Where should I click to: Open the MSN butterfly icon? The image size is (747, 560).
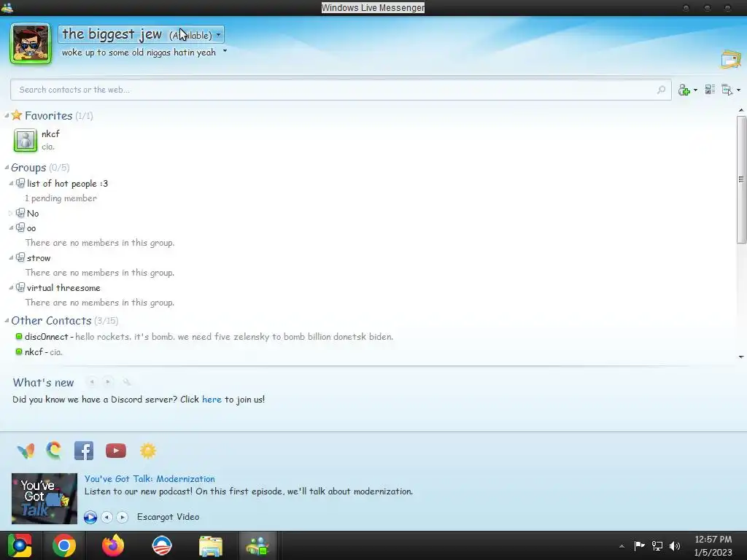pos(26,451)
